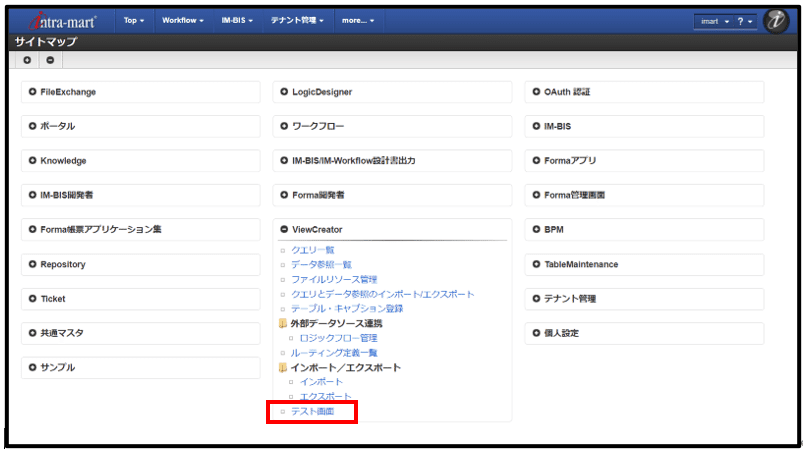Open the ルーティング定義一覧 link
803x451 pixels.
click(334, 353)
